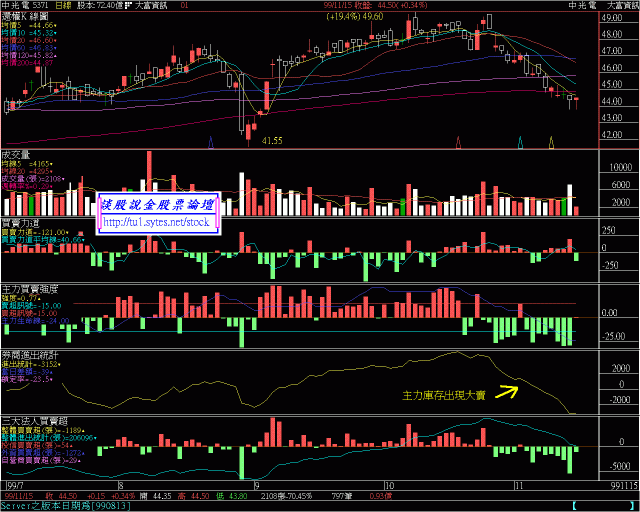The image size is (640, 512).
Task: Click the 買賣力道 panel title
Action: [x=20, y=223]
